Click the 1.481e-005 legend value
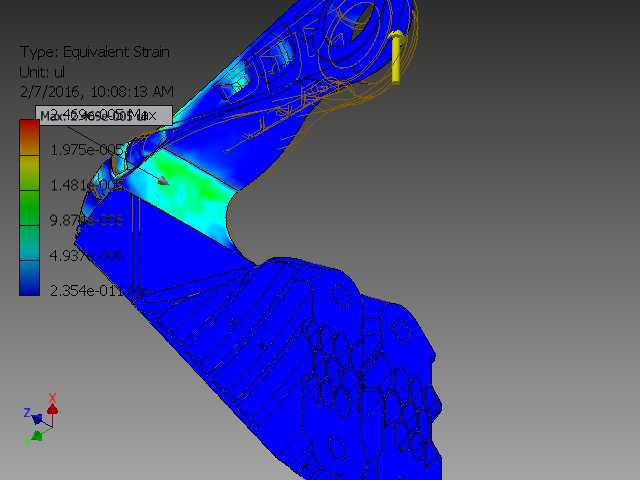The height and width of the screenshot is (480, 640). (x=86, y=185)
